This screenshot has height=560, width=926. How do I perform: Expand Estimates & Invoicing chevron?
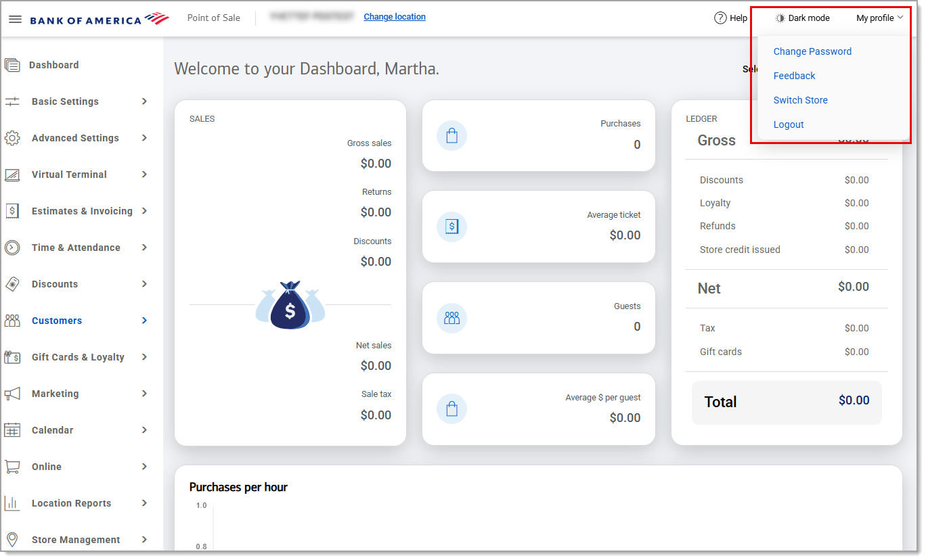point(144,211)
